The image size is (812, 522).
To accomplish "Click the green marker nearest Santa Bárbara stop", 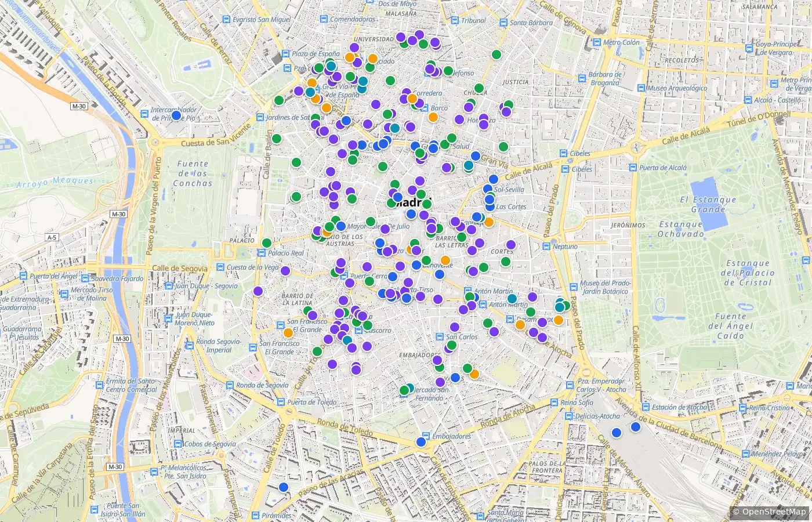I will pyautogui.click(x=496, y=55).
